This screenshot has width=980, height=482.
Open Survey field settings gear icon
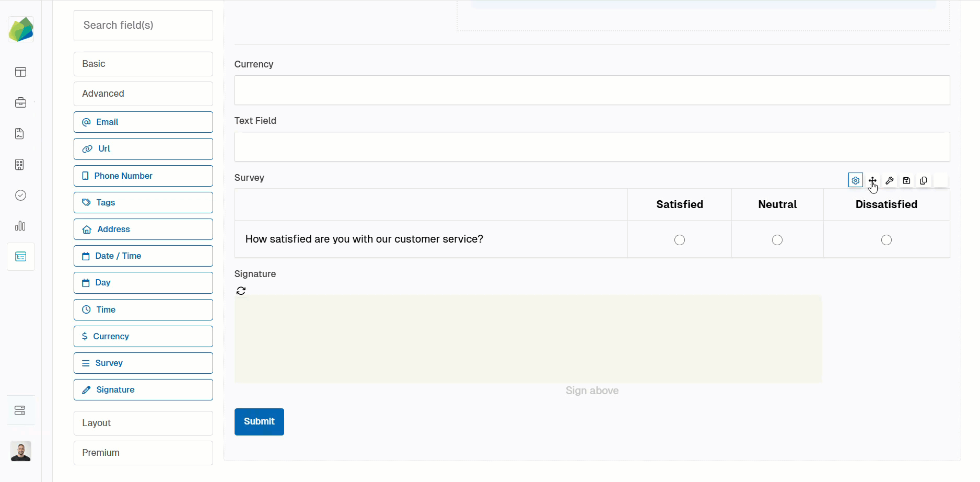(x=855, y=180)
